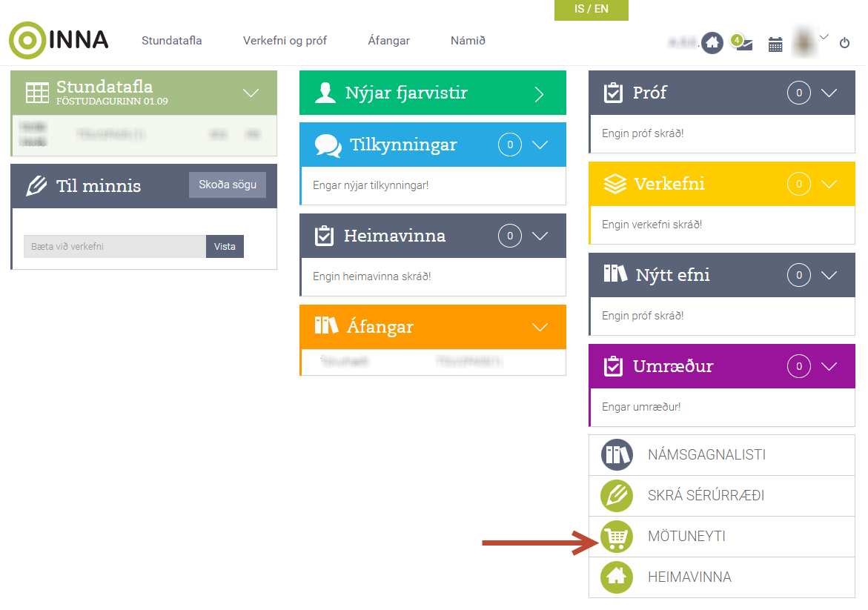Click the blurred user avatar

click(804, 42)
